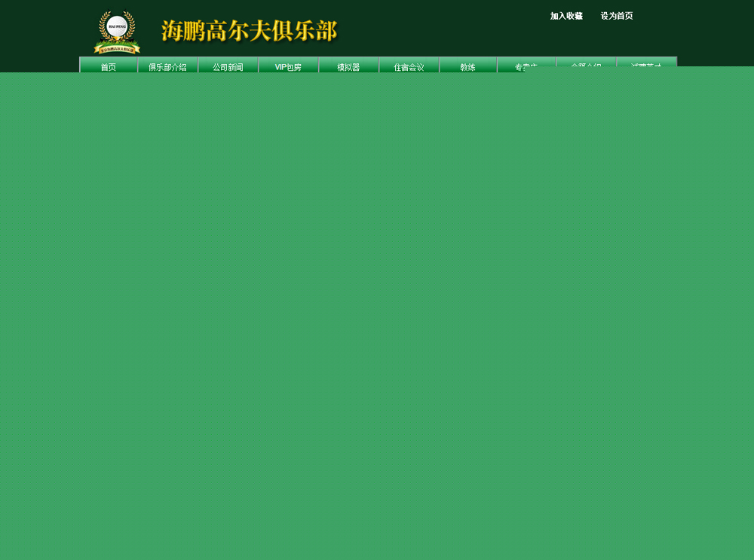754x560 pixels.
Task: Open the 教练 navigation tab
Action: coord(468,65)
